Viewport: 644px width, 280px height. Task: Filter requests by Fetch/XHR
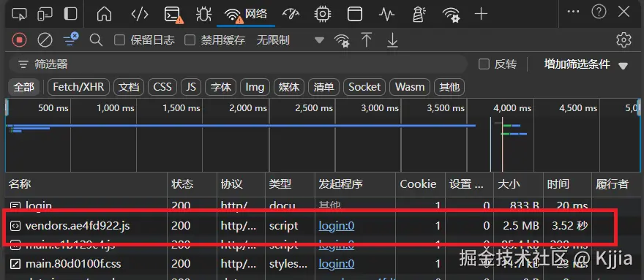79,87
